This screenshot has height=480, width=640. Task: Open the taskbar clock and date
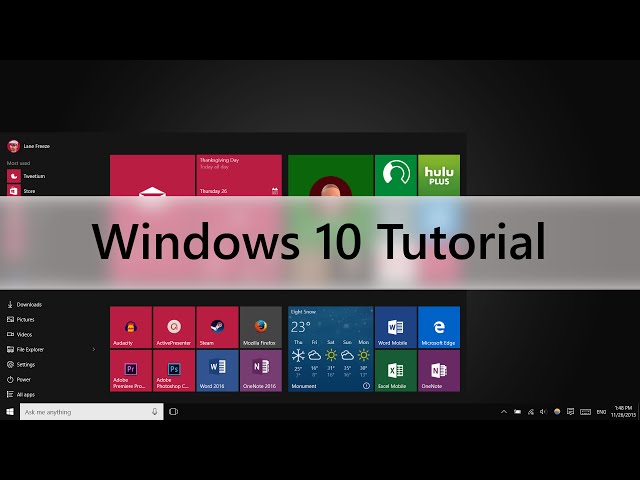click(x=623, y=411)
